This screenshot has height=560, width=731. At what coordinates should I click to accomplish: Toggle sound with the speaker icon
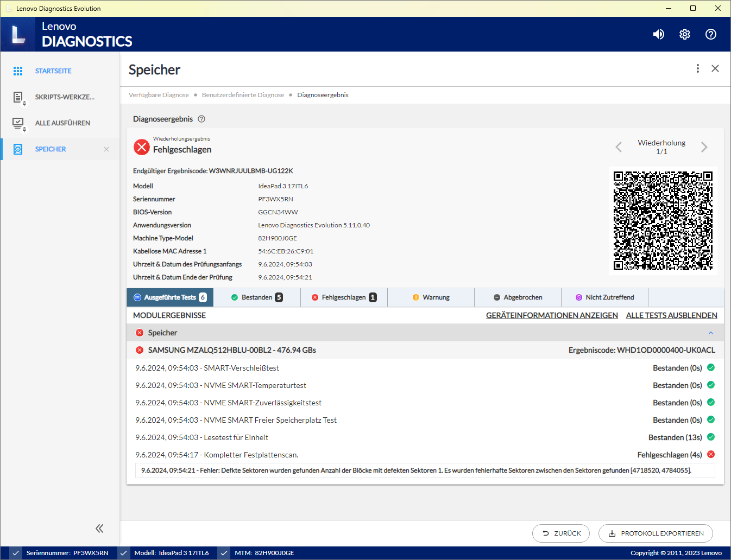click(658, 34)
